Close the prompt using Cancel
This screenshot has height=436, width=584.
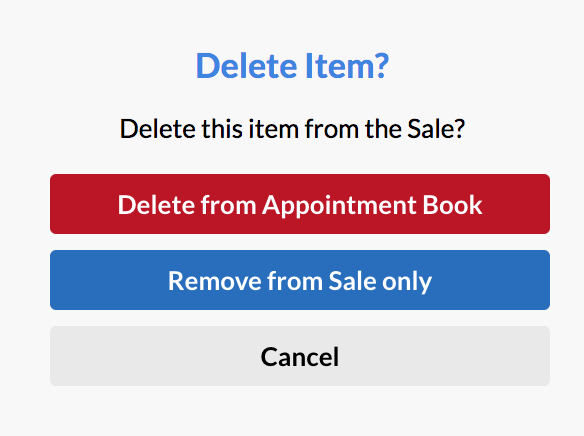coord(300,356)
